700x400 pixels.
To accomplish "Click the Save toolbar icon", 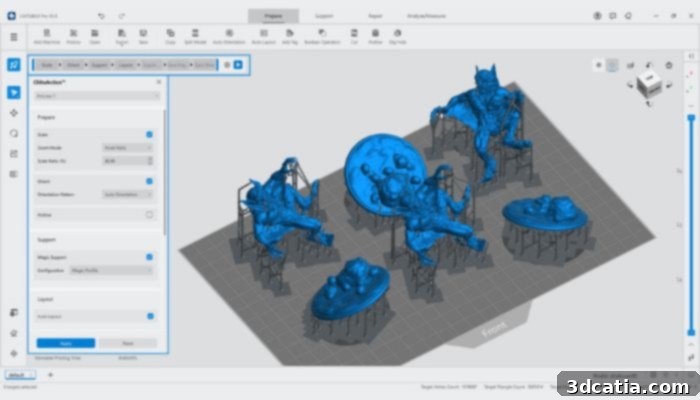I will [143, 36].
